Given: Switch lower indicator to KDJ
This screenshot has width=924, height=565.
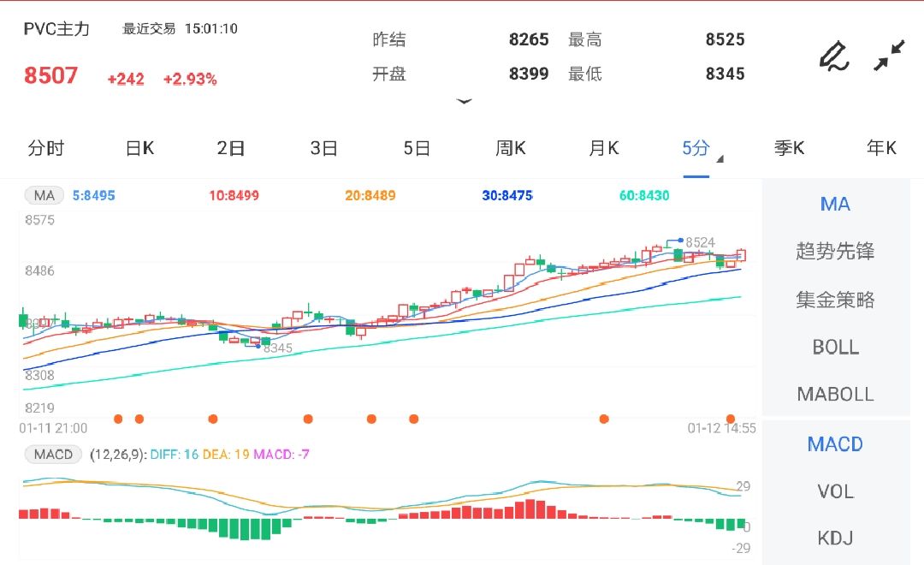Looking at the screenshot, I should (834, 538).
